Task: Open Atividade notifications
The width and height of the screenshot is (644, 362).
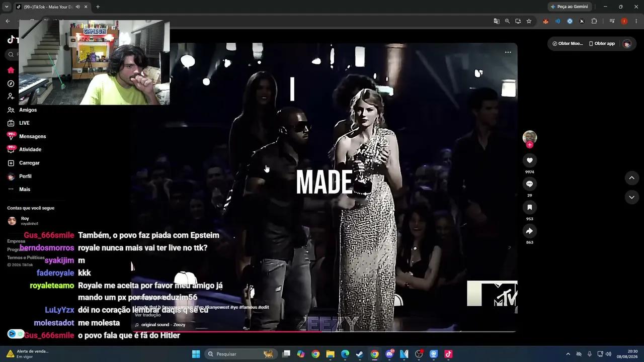Action: (x=24, y=149)
